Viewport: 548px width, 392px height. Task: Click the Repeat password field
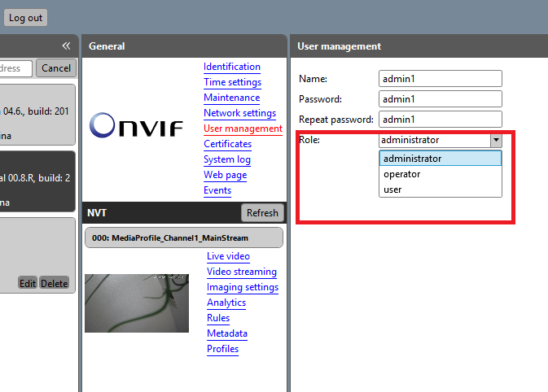(441, 119)
